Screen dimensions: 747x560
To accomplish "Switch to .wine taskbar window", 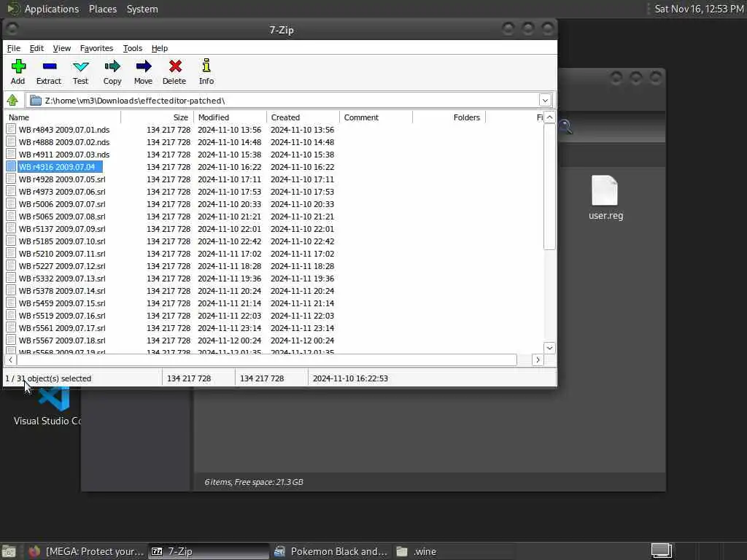I will (x=452, y=551).
